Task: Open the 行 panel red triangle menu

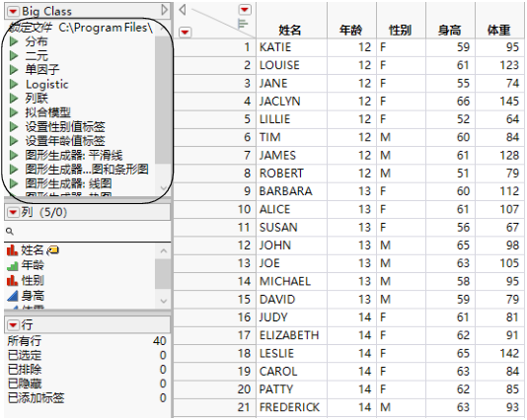Action: pyautogui.click(x=13, y=325)
